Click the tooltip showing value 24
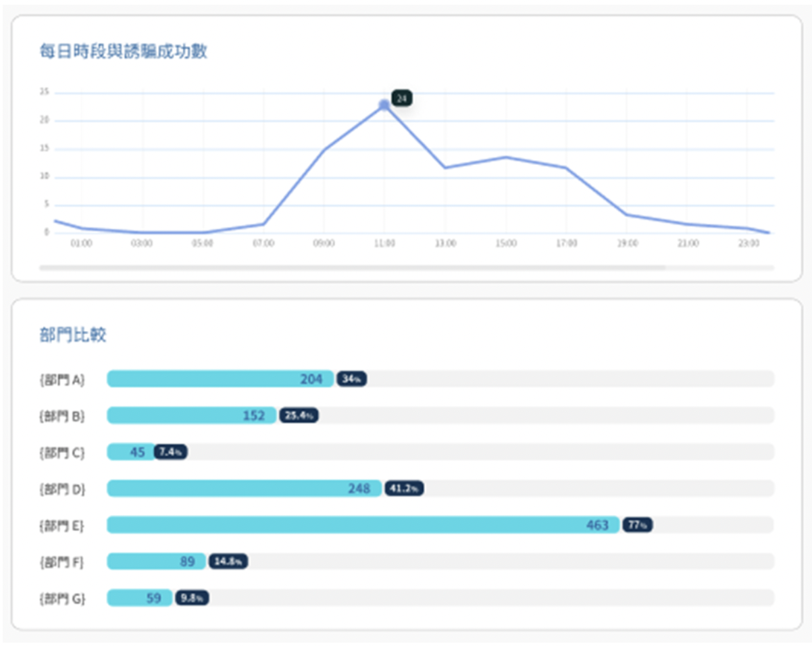 pos(401,99)
